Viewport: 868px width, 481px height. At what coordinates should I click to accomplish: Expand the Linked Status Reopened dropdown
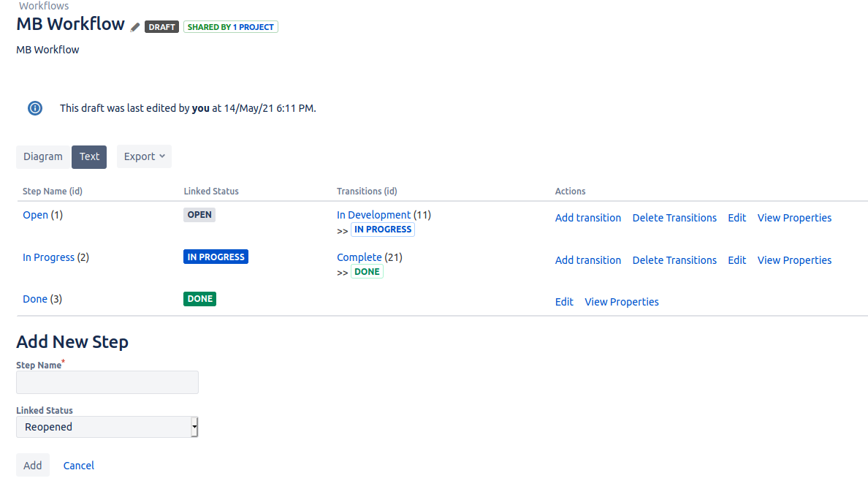[107, 427]
